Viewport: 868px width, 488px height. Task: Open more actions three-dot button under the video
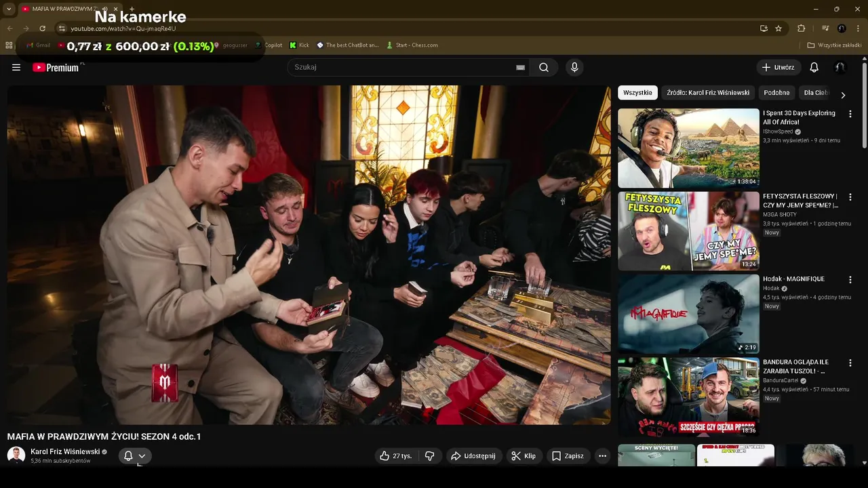click(602, 456)
